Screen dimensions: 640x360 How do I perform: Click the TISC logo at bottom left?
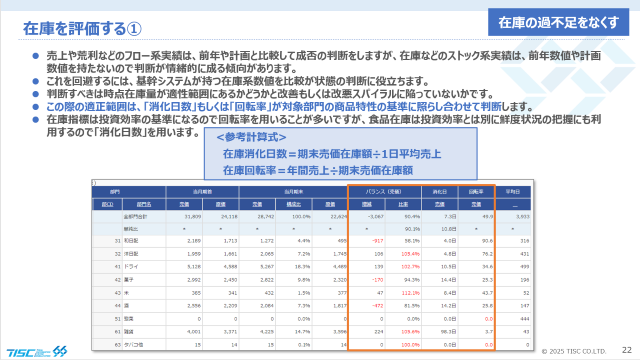pos(37,351)
